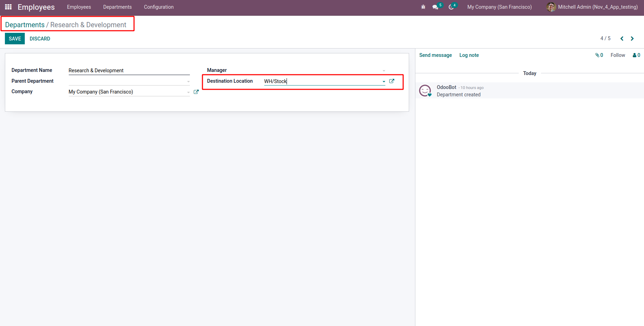Click the Employees app title
Image resolution: width=644 pixels, height=326 pixels.
point(36,7)
